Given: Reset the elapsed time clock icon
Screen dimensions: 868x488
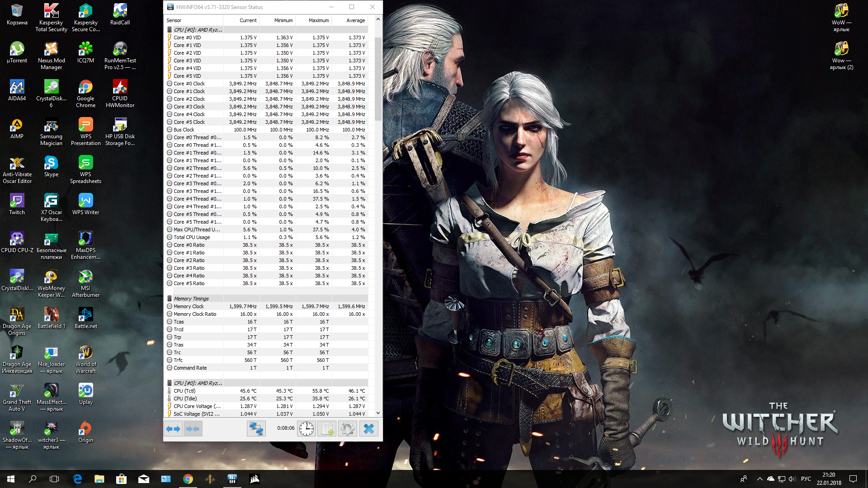Looking at the screenshot, I should tap(307, 429).
